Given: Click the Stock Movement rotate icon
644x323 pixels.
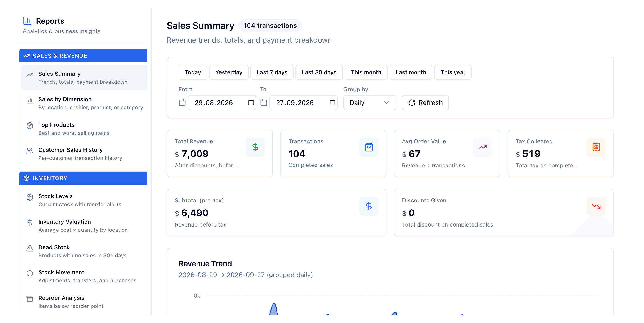Looking at the screenshot, I should coord(30,273).
